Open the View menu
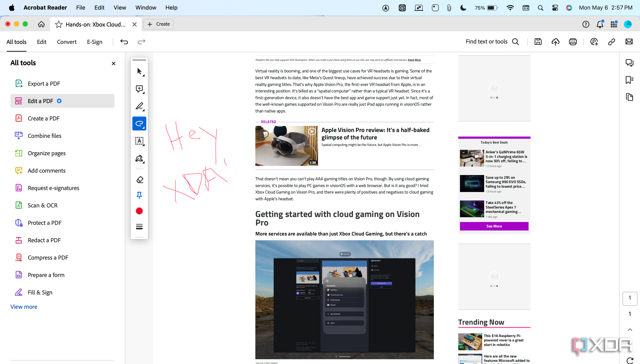The height and width of the screenshot is (364, 640). pos(120,7)
